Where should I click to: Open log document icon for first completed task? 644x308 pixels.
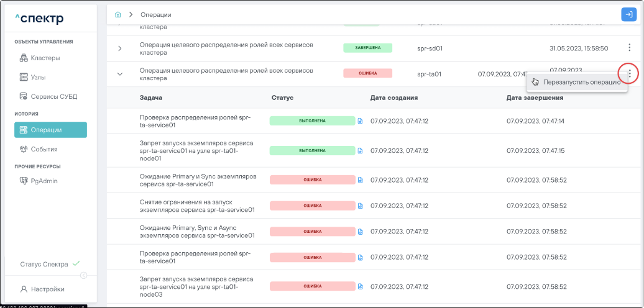coord(360,120)
